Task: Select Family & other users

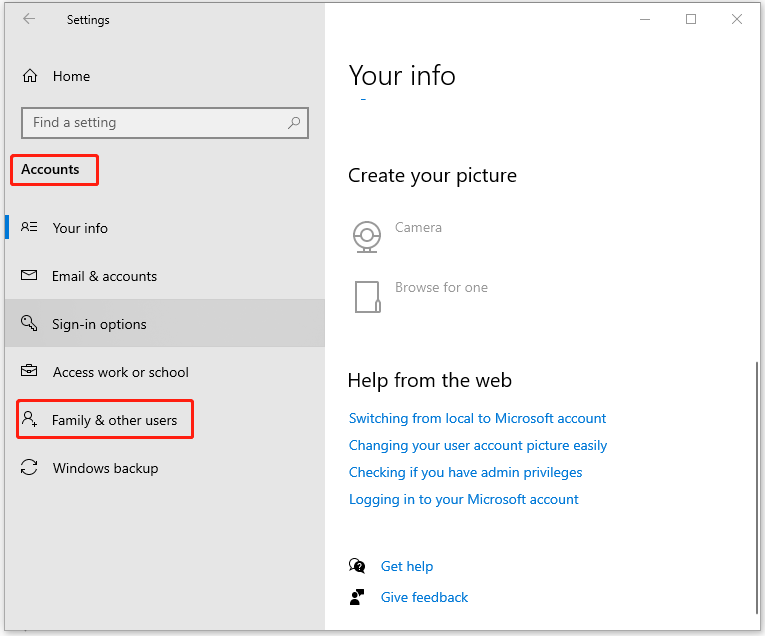Action: click(x=165, y=420)
